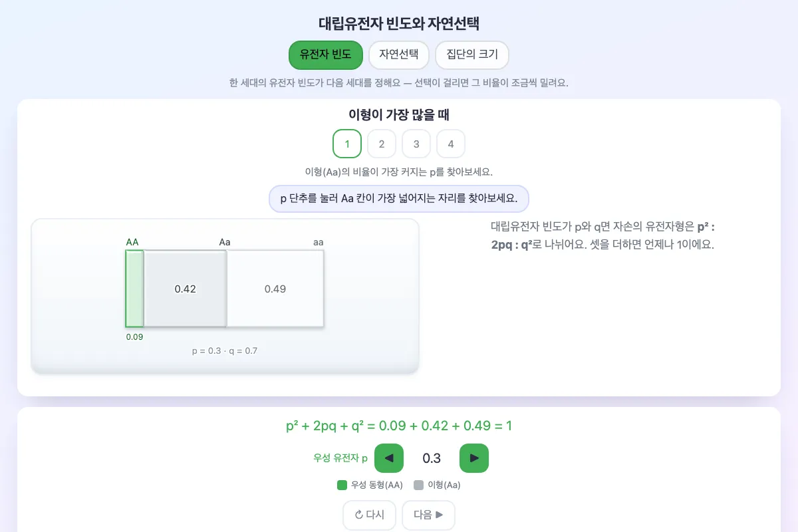
Task: Click the gray 이형(Aa) legend swatch
Action: click(x=419, y=485)
